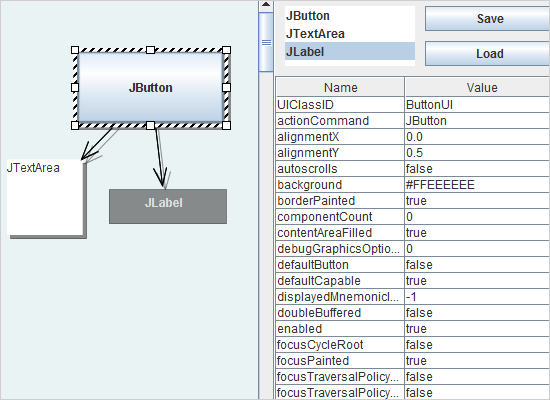Click the displayedMnemonicI... value -1
Screen dimensions: 550x400
click(x=477, y=297)
